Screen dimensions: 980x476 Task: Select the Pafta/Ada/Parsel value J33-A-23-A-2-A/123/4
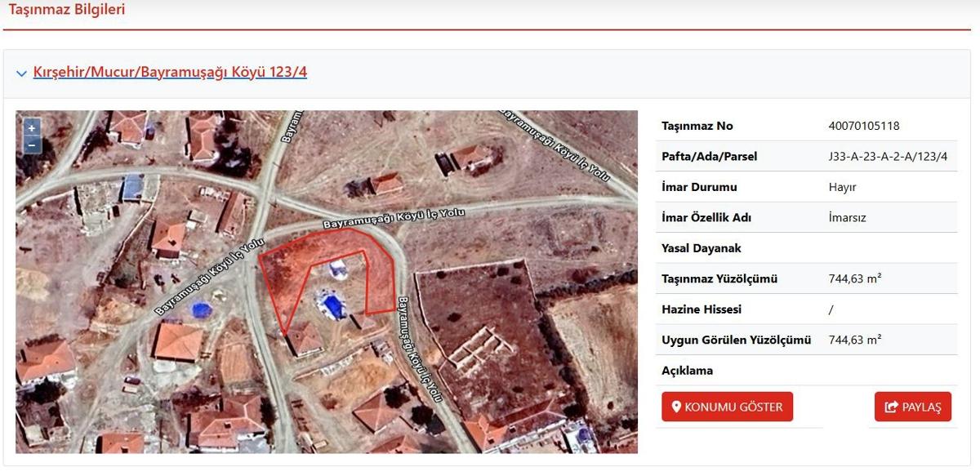tap(887, 156)
